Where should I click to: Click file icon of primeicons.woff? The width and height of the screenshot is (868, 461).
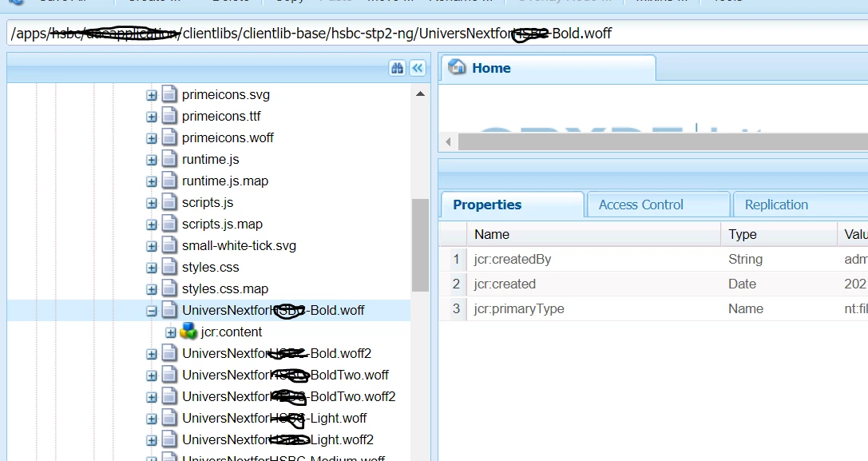169,138
